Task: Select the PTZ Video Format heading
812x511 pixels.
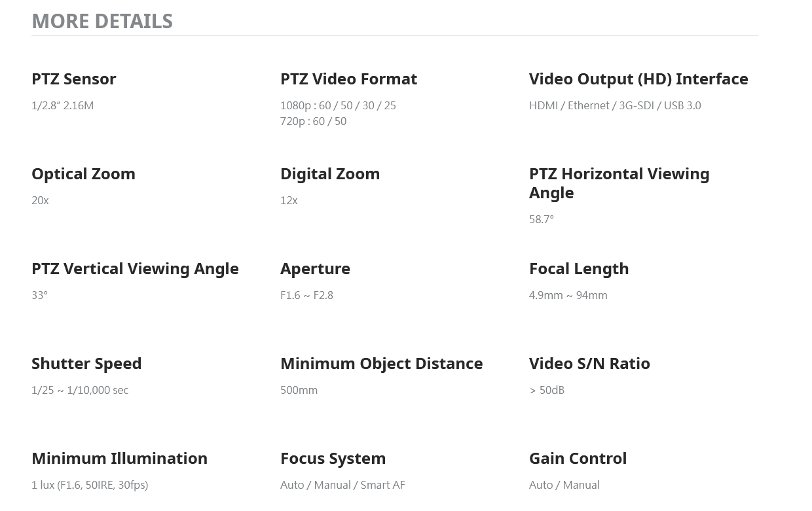Action: [x=348, y=79]
